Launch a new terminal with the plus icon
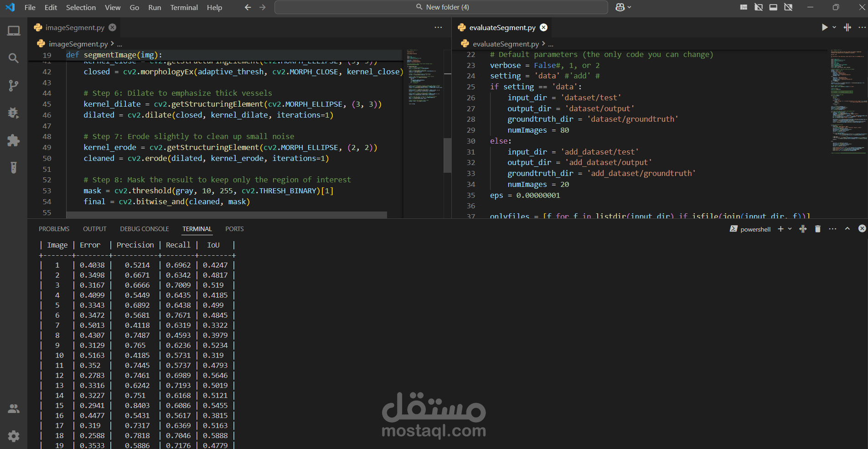This screenshot has height=449, width=868. 780,229
